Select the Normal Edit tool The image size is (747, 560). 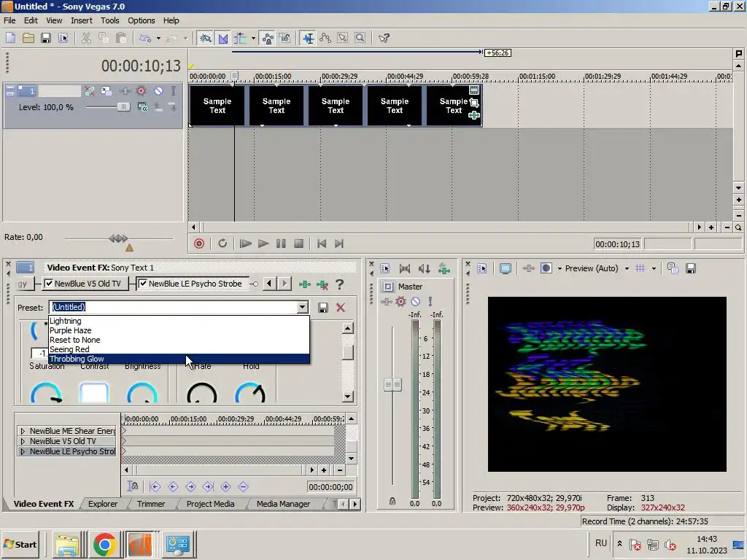(309, 38)
